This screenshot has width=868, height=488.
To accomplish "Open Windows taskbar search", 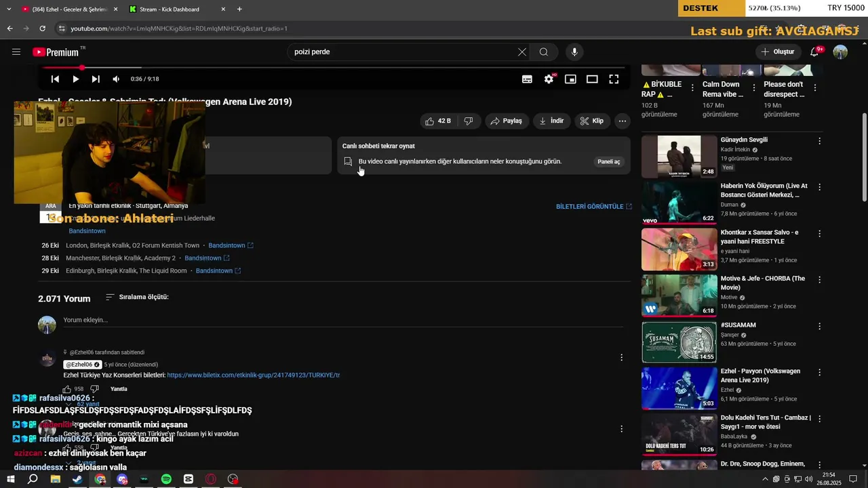I will click(33, 479).
